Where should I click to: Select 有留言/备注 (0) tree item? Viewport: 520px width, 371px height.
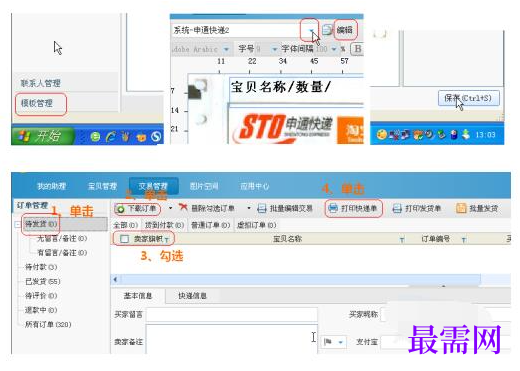point(62,253)
